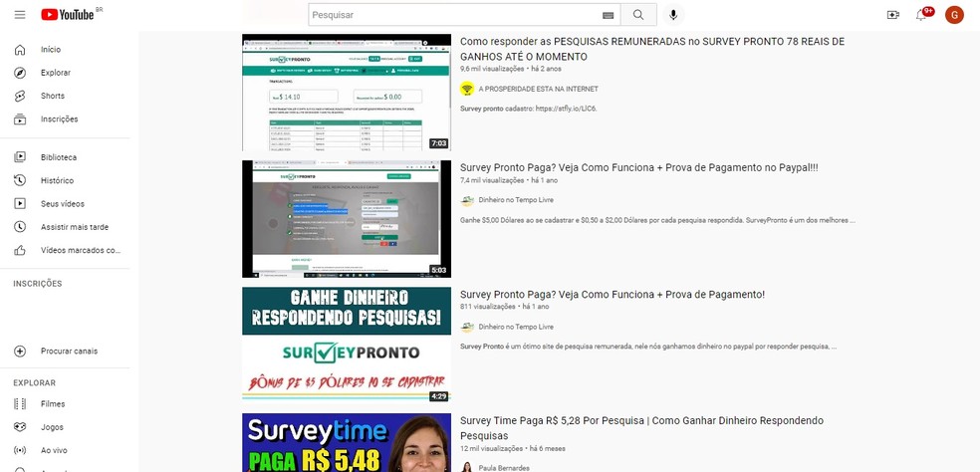Open the create video camera icon
The height and width of the screenshot is (472, 980).
pos(892,14)
